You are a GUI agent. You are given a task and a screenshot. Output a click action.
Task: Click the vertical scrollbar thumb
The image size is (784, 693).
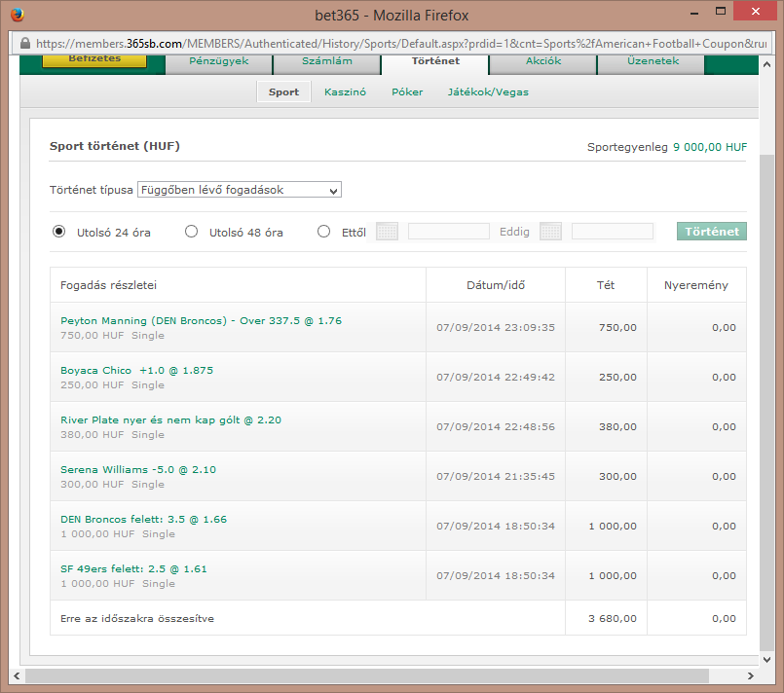(x=766, y=402)
